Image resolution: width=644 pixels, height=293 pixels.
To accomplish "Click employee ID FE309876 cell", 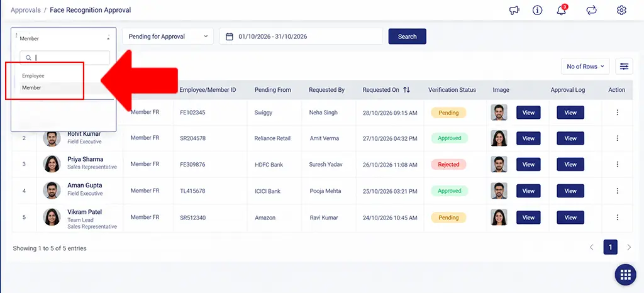I will click(x=192, y=165).
